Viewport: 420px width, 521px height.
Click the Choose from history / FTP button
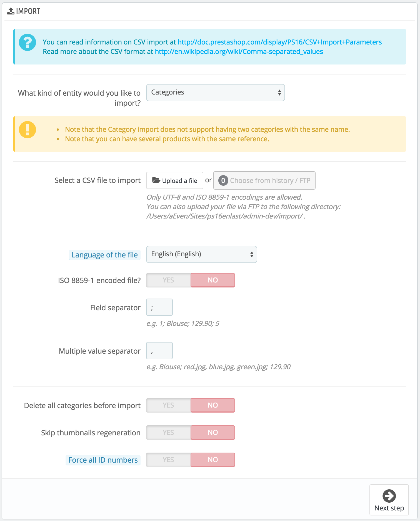(264, 180)
